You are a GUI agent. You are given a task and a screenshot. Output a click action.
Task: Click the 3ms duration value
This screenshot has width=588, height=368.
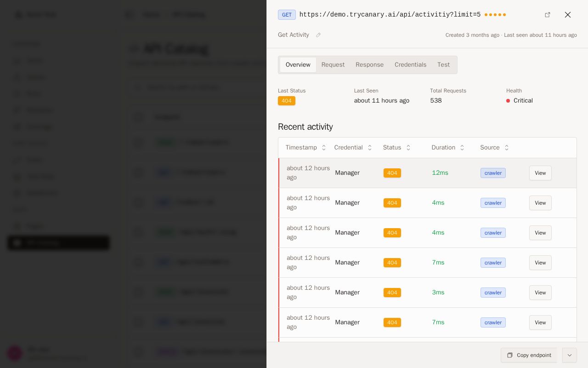pos(438,293)
